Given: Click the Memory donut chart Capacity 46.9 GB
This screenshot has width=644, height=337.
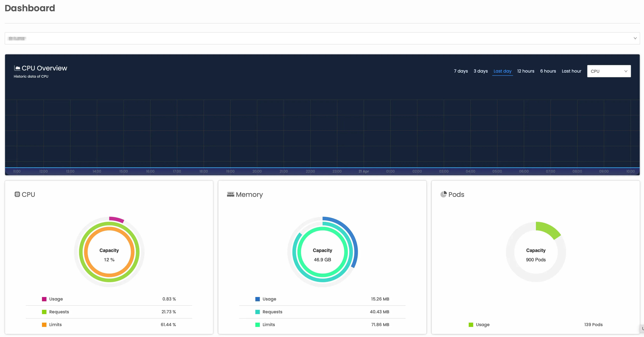Looking at the screenshot, I should point(322,252).
